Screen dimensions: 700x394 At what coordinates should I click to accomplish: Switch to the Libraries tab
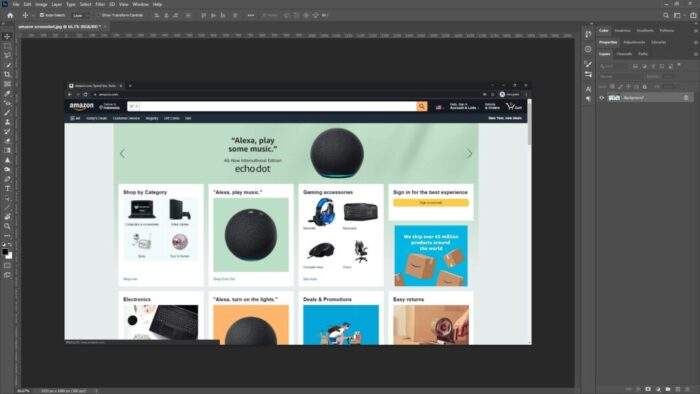[x=658, y=42]
